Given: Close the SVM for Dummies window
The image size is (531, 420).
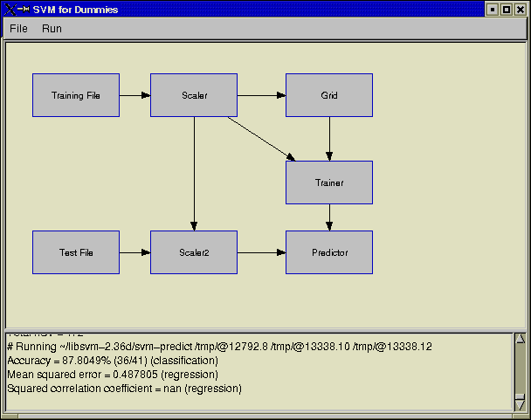Looking at the screenshot, I should pos(520,9).
